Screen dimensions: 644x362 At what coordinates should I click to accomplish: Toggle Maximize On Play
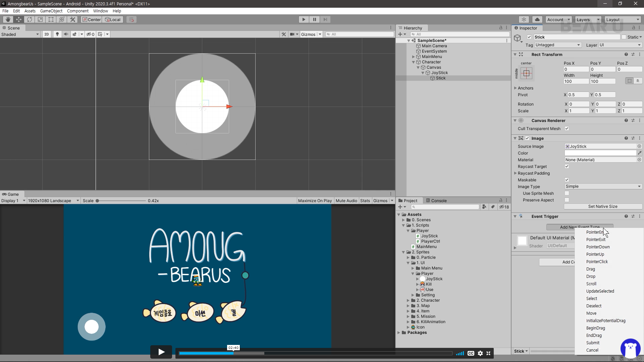(x=315, y=200)
